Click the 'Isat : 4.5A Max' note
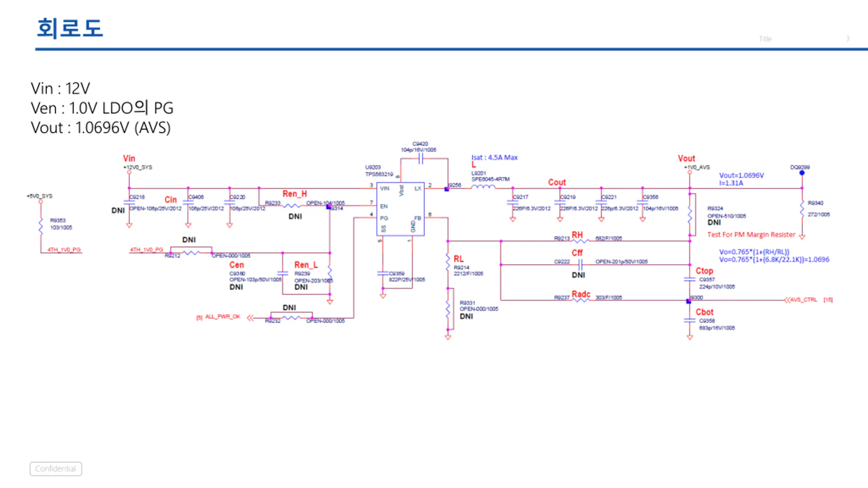Screen dimensions: 868x488 tap(494, 158)
